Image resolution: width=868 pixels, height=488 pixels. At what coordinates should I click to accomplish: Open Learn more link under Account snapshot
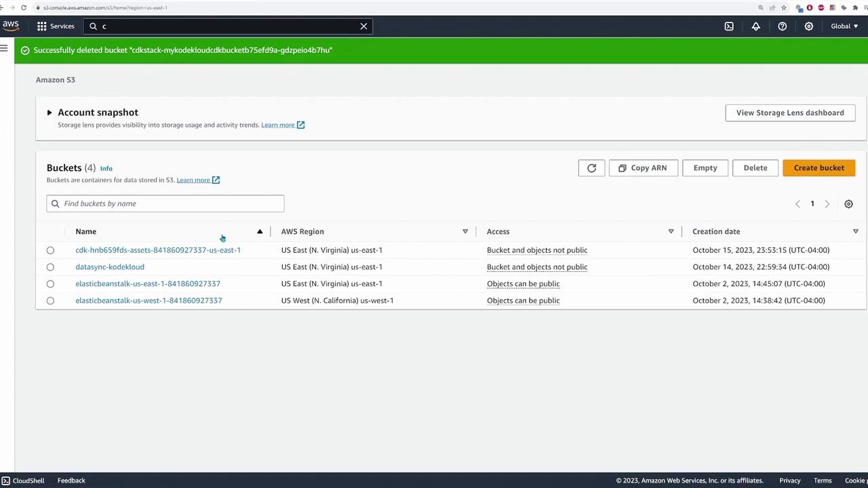tap(278, 125)
